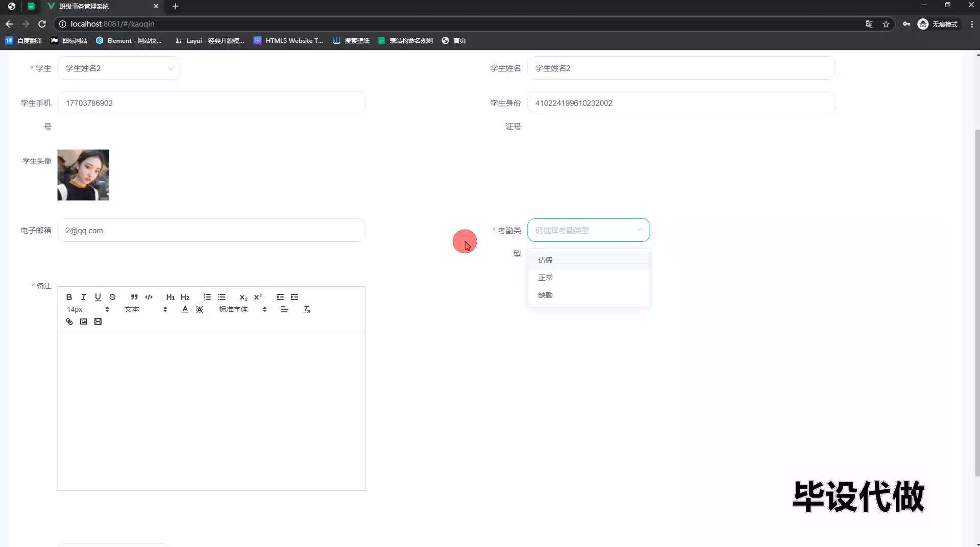This screenshot has height=547, width=980.
Task: Open the translate page icon in address bar
Action: coord(869,24)
